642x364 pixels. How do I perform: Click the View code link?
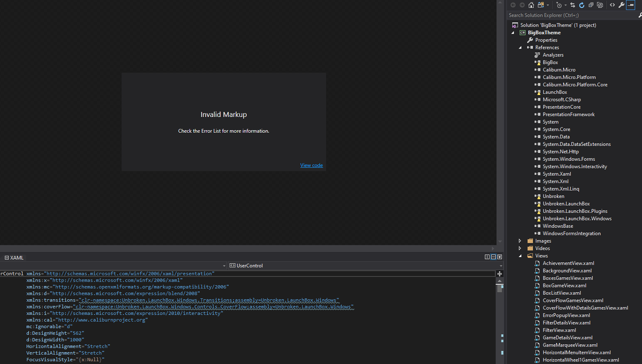[x=312, y=165]
